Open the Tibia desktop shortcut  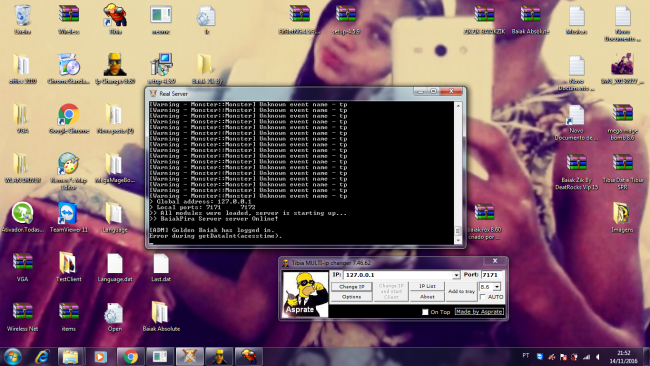[115, 19]
